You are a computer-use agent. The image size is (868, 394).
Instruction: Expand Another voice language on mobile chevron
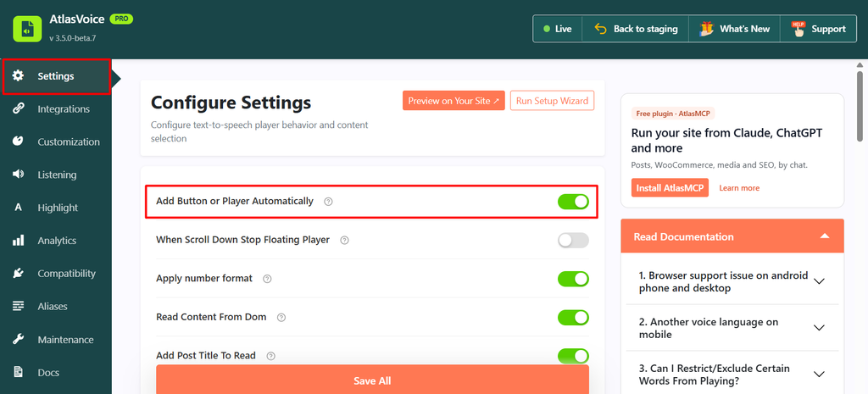point(820,328)
